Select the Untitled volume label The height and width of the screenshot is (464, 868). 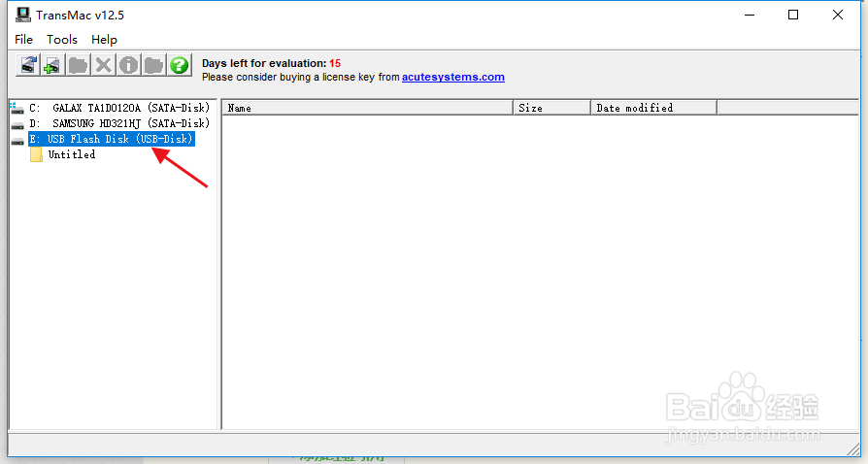click(x=72, y=154)
